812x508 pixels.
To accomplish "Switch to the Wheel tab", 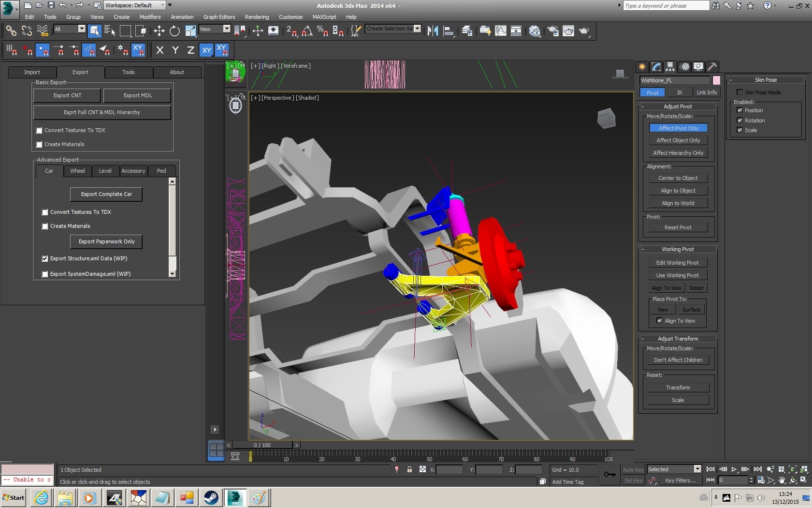I will [77, 171].
